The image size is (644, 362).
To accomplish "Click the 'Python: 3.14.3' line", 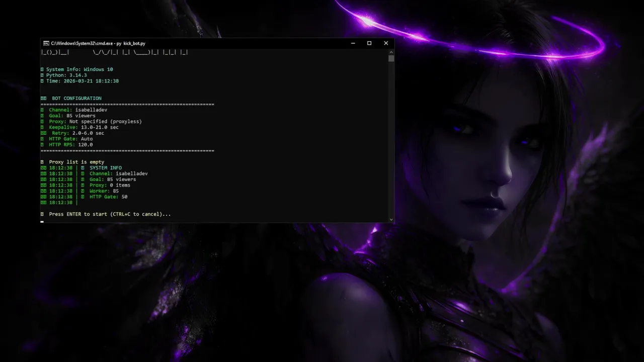I will coord(64,75).
